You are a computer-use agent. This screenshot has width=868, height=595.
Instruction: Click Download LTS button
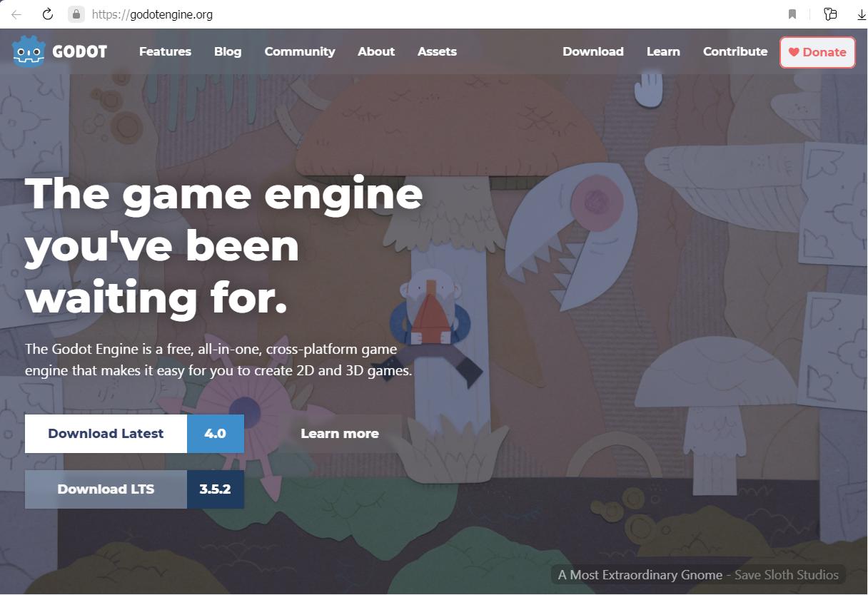coord(106,489)
